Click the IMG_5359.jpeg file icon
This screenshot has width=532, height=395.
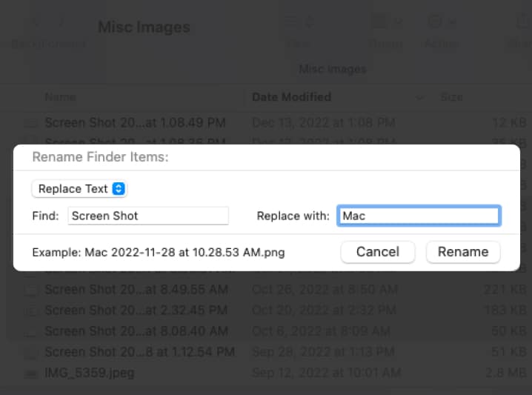31,373
